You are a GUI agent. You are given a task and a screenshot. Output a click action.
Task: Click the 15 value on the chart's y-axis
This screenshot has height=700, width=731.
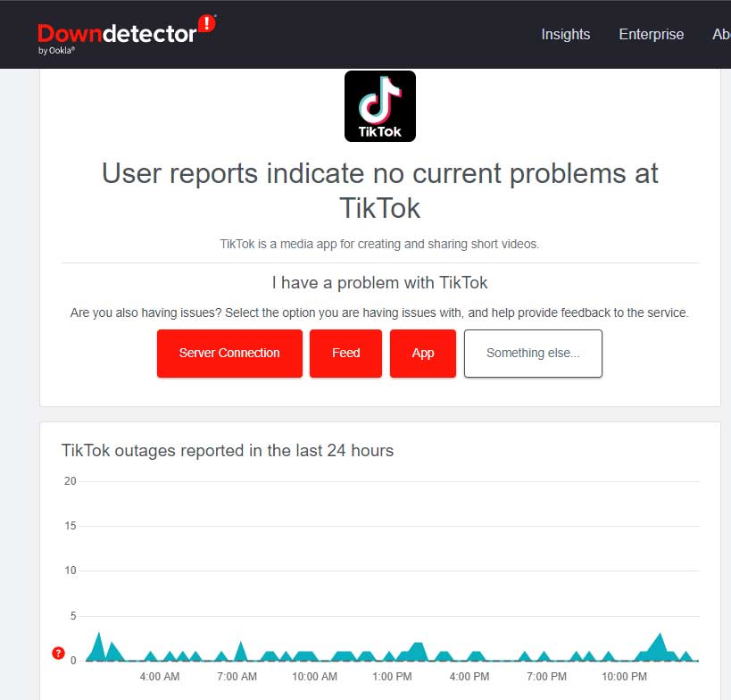coord(70,526)
